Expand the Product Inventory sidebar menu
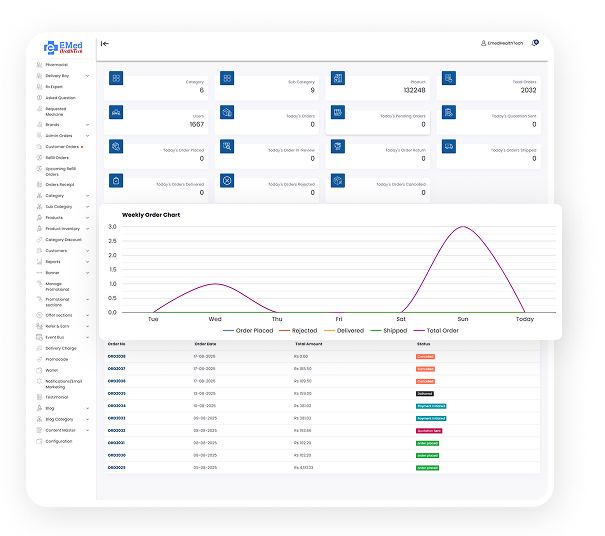The height and width of the screenshot is (536, 605). pos(88,229)
